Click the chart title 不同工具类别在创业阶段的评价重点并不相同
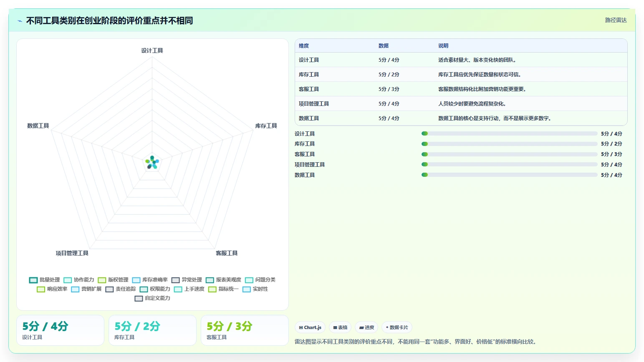The image size is (644, 362). 109,20
